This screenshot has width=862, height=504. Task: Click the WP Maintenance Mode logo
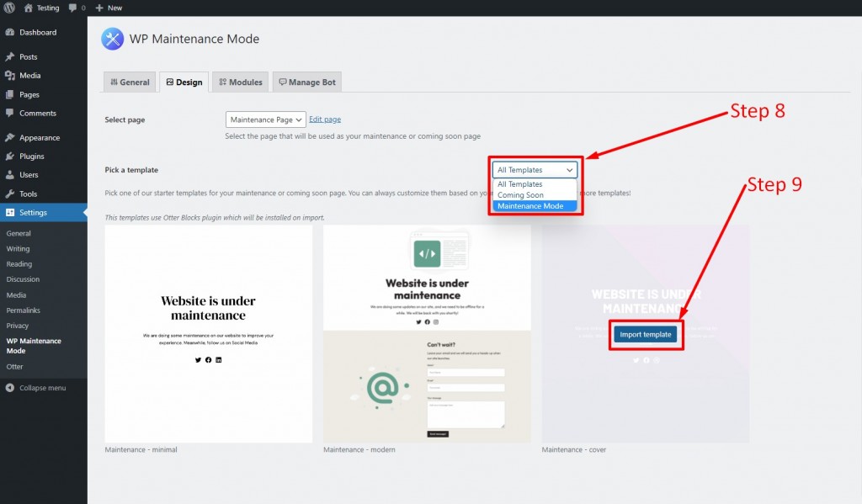click(113, 39)
